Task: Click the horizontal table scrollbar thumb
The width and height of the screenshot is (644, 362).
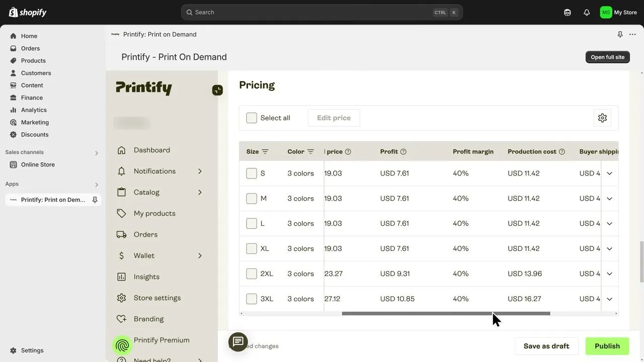Action: (446, 313)
